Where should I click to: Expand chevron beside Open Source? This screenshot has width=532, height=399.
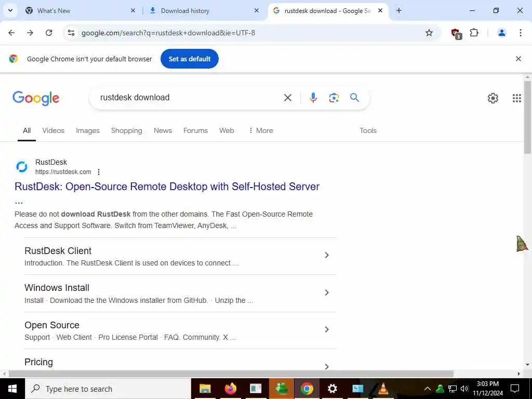(327, 329)
